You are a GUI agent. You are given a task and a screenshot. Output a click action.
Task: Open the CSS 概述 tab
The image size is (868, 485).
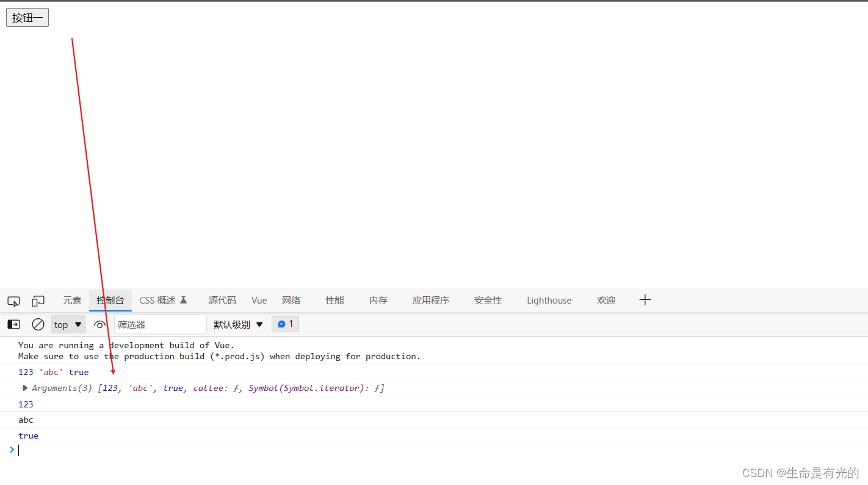(x=163, y=301)
